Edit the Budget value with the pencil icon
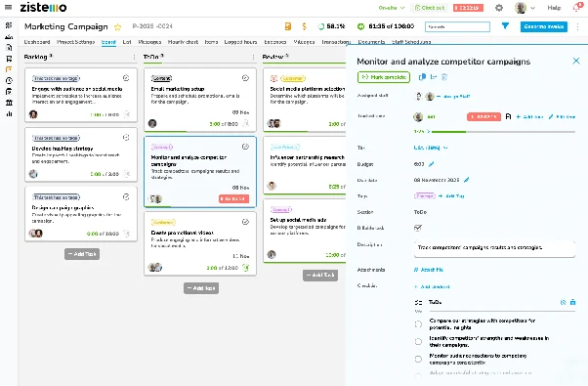 tap(432, 164)
